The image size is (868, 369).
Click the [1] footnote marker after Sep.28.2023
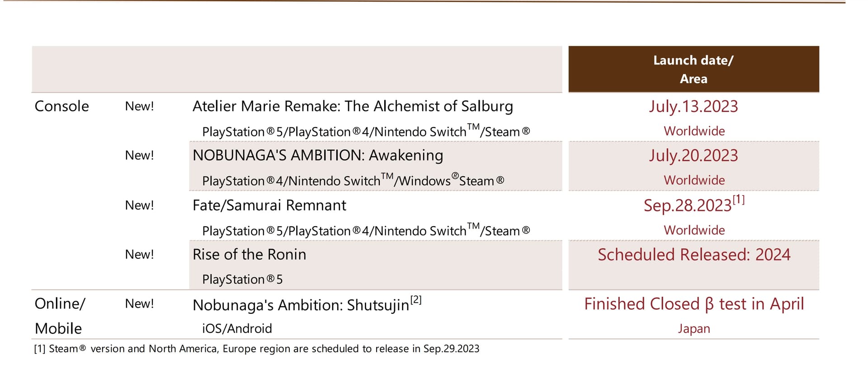(x=739, y=199)
